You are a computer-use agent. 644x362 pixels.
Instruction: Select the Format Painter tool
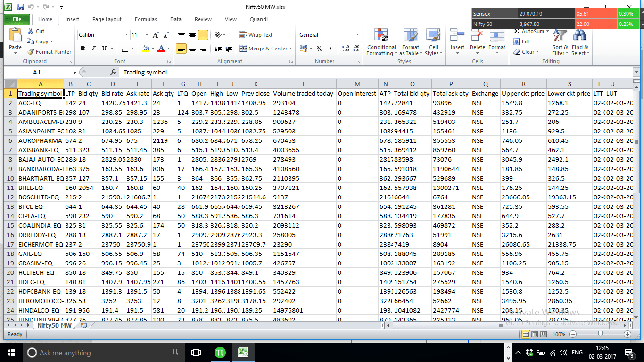(49, 52)
